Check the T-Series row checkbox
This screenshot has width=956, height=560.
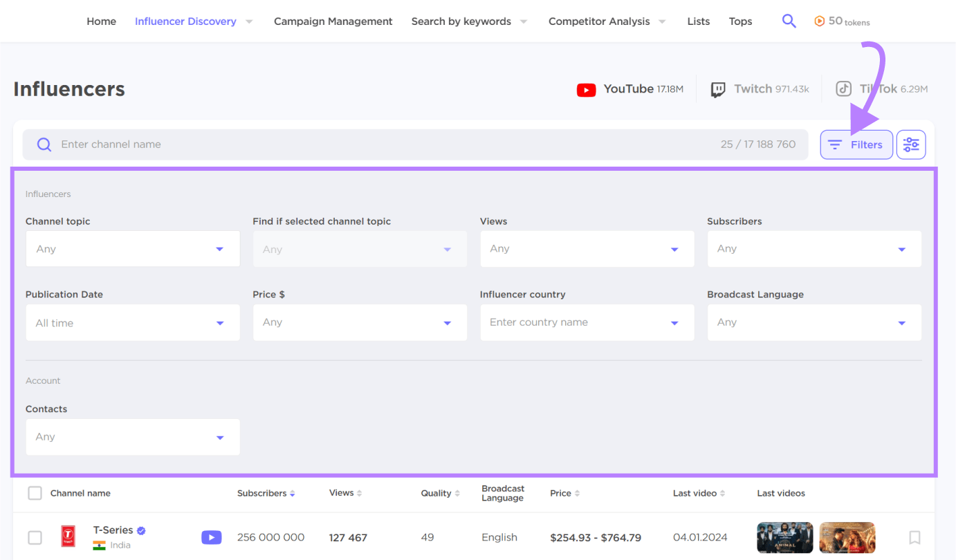tap(35, 537)
